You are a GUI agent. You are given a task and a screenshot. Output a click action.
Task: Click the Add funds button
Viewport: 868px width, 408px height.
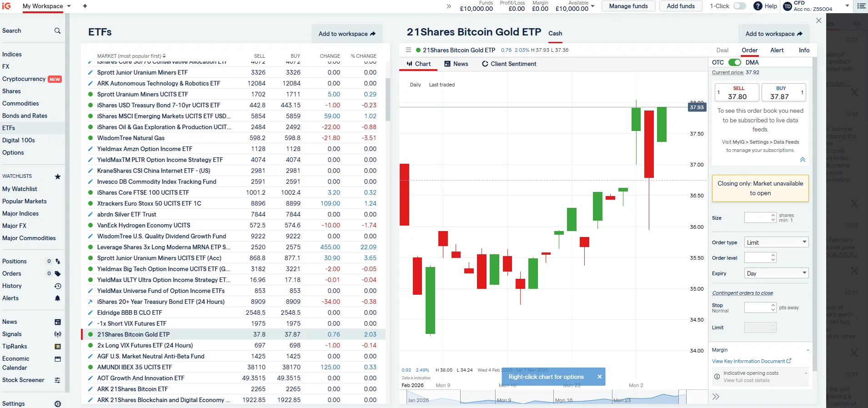681,6
